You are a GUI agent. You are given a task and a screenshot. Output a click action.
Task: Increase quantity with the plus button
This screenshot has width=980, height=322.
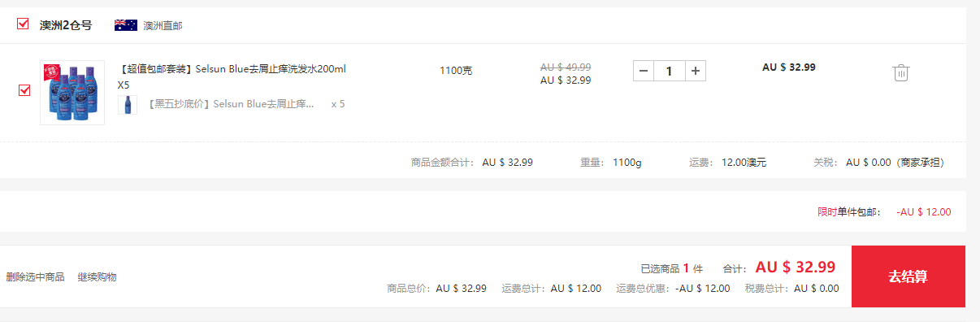pos(696,71)
